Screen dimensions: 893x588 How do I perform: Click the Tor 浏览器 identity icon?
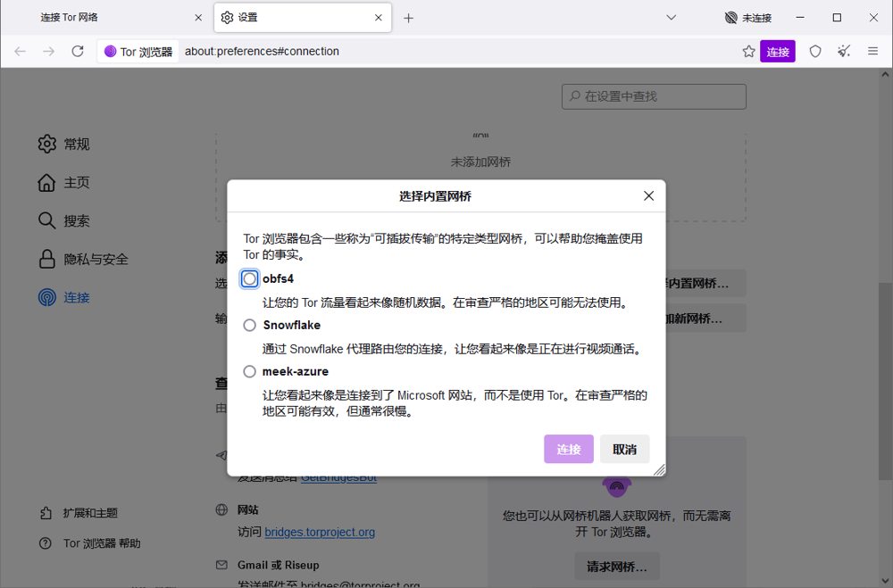[x=138, y=52]
